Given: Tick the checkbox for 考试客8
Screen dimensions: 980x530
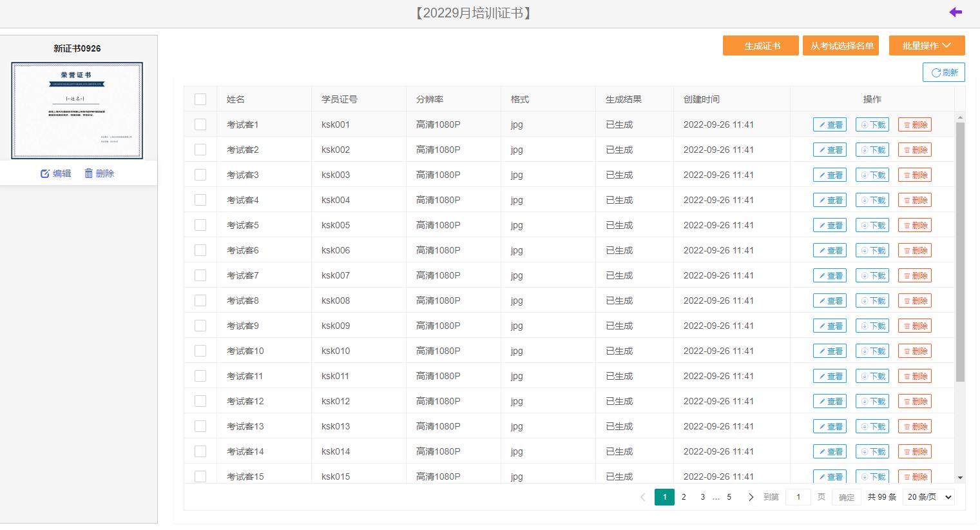Looking at the screenshot, I should click(200, 301).
